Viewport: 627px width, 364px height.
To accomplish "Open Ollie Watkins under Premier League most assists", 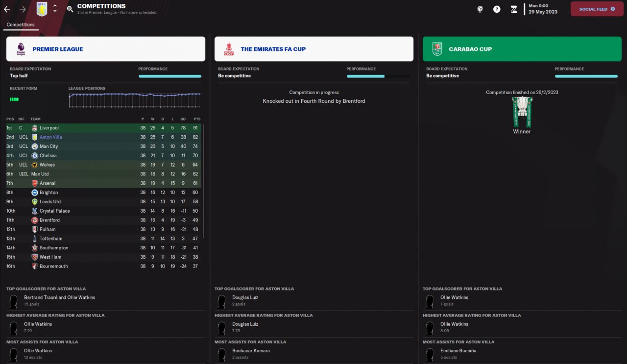I will (x=38, y=351).
